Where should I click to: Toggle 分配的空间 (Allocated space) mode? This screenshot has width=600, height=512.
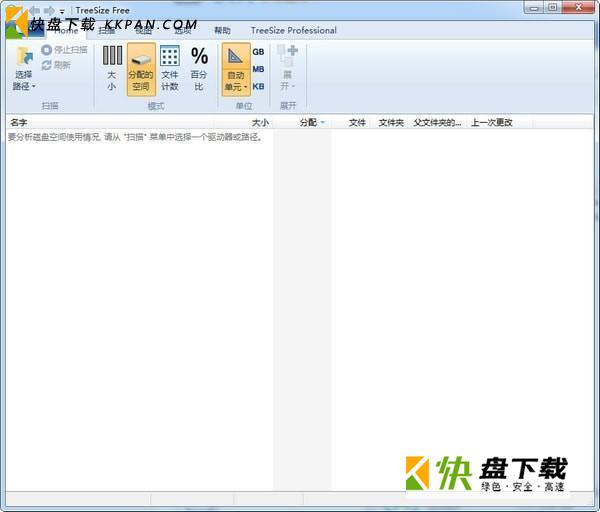pyautogui.click(x=141, y=69)
